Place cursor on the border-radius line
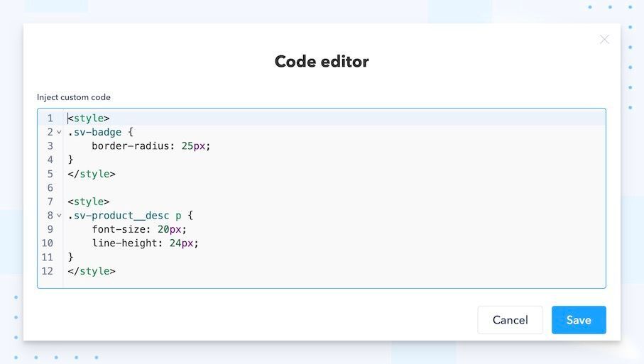Image resolution: width=644 pixels, height=364 pixels. click(151, 146)
